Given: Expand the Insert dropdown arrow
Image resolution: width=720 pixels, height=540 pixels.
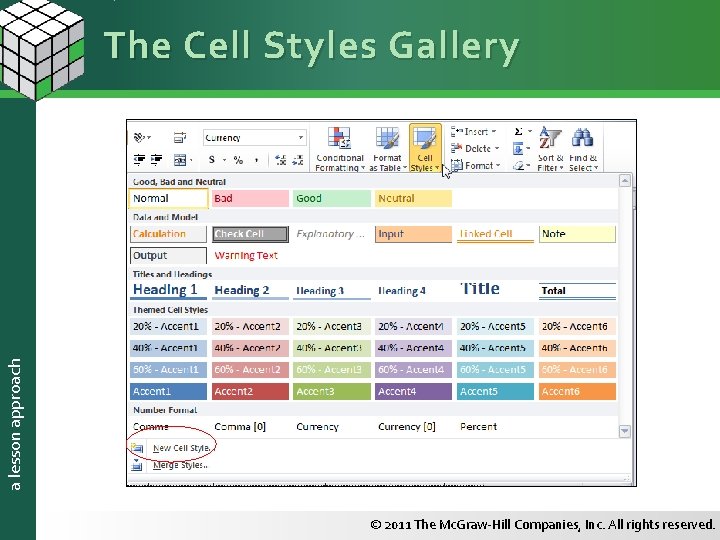Looking at the screenshot, I should 494,132.
